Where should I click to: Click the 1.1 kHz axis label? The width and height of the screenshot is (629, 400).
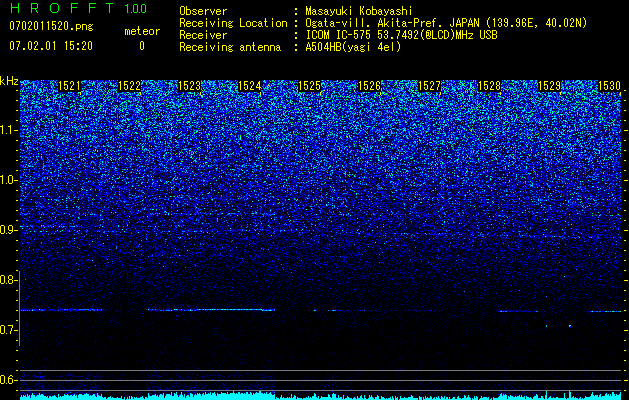(x=9, y=130)
